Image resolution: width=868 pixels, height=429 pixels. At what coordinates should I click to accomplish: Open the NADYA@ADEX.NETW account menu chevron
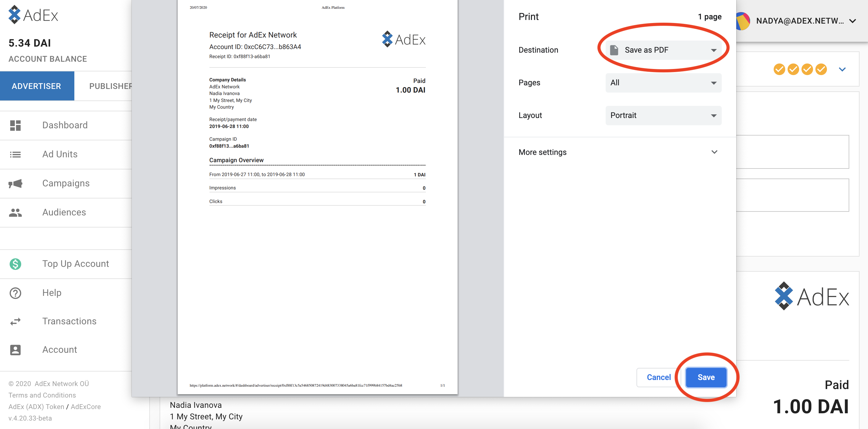(x=853, y=21)
